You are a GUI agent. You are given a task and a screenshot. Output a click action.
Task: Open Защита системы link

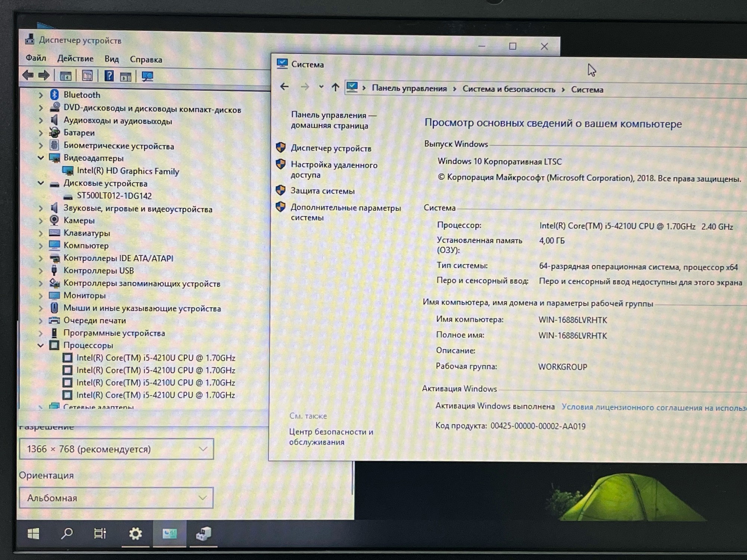coord(323,191)
